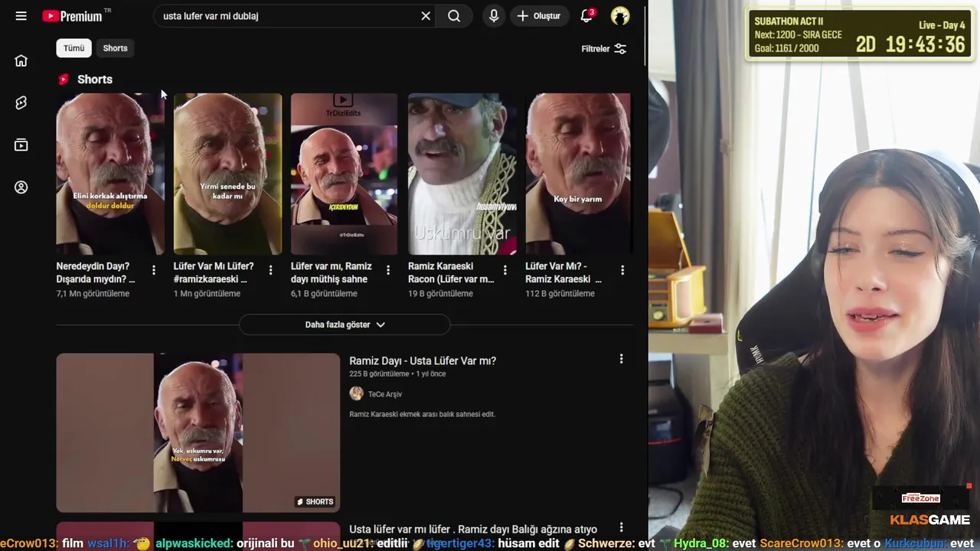Open Subscriptions in the sidebar
Screen dimensions: 980x551
(21, 145)
